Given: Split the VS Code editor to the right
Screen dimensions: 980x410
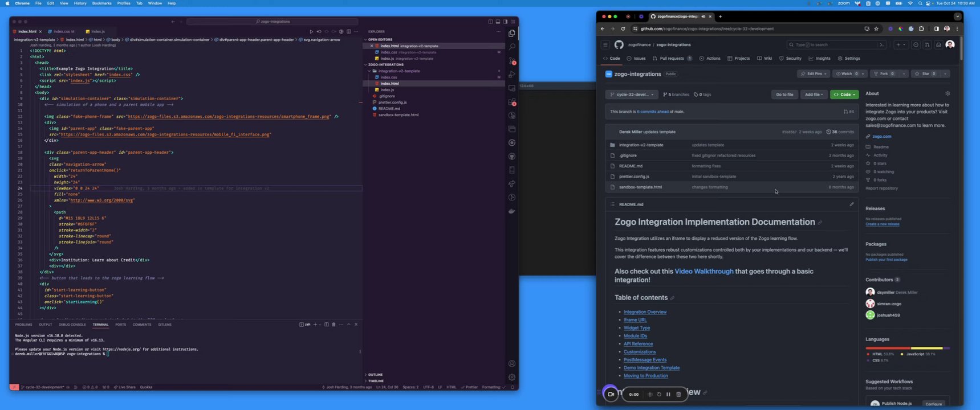Looking at the screenshot, I should coord(349,31).
